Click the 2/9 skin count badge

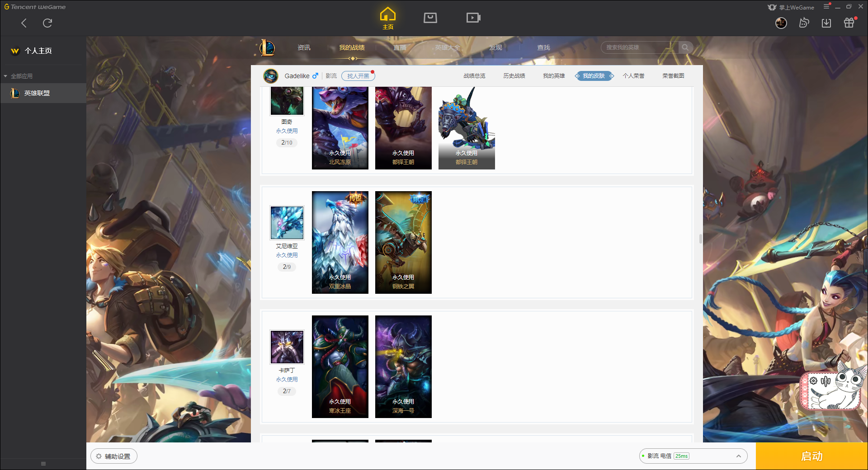287,267
